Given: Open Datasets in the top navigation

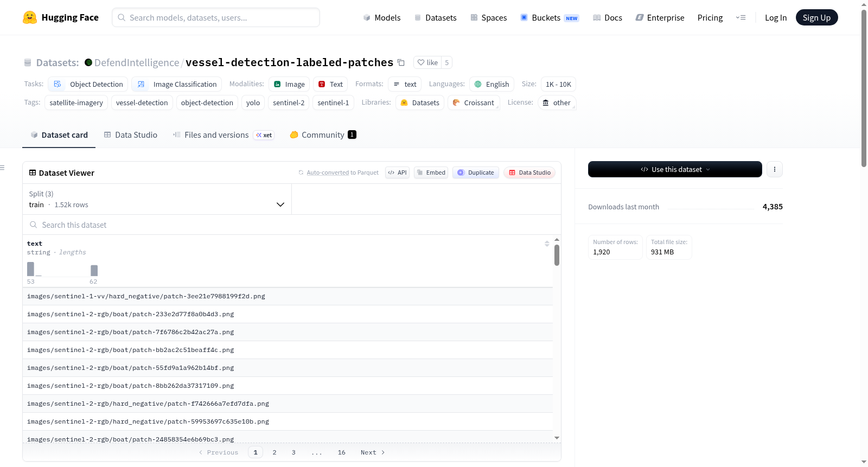Looking at the screenshot, I should [x=435, y=18].
